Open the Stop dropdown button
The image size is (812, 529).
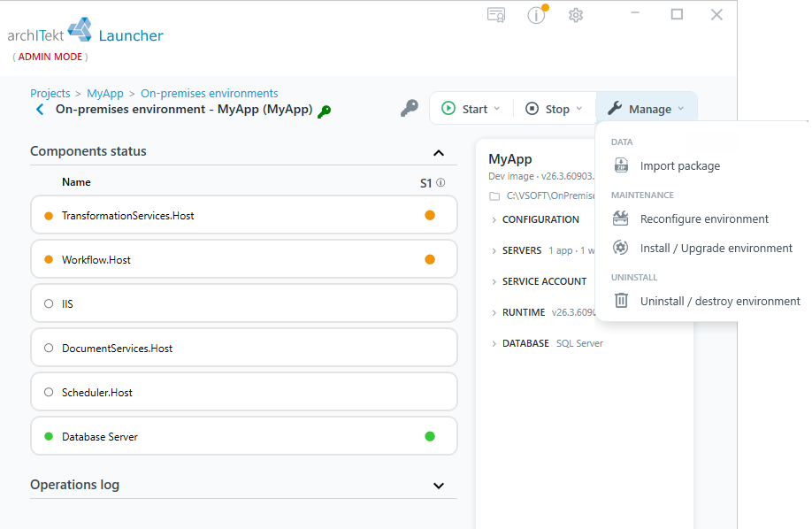pyautogui.click(x=555, y=109)
